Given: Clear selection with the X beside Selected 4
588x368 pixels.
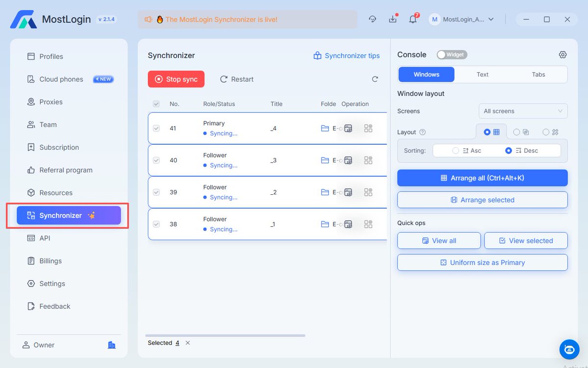Looking at the screenshot, I should (188, 343).
